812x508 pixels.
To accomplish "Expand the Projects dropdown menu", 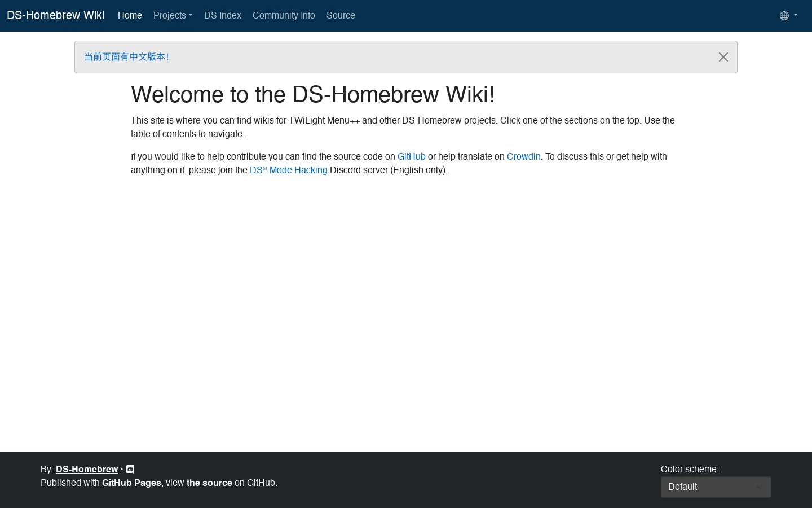I will [x=173, y=16].
